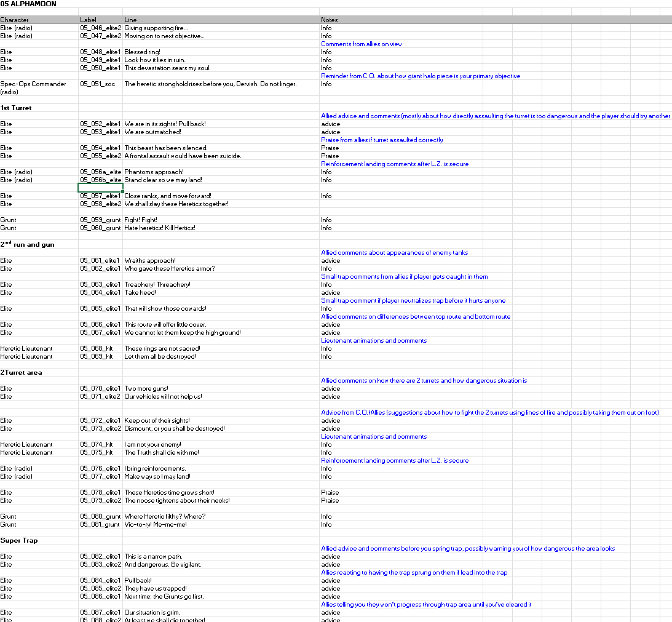Image resolution: width=672 pixels, height=622 pixels.
Task: Click the '1st Turret' section heading
Action: click(x=16, y=108)
